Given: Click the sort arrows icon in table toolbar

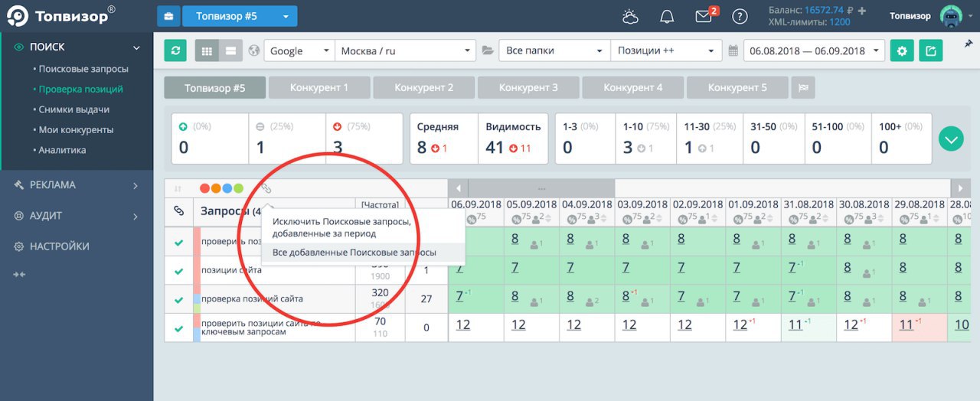Looking at the screenshot, I should point(178,188).
